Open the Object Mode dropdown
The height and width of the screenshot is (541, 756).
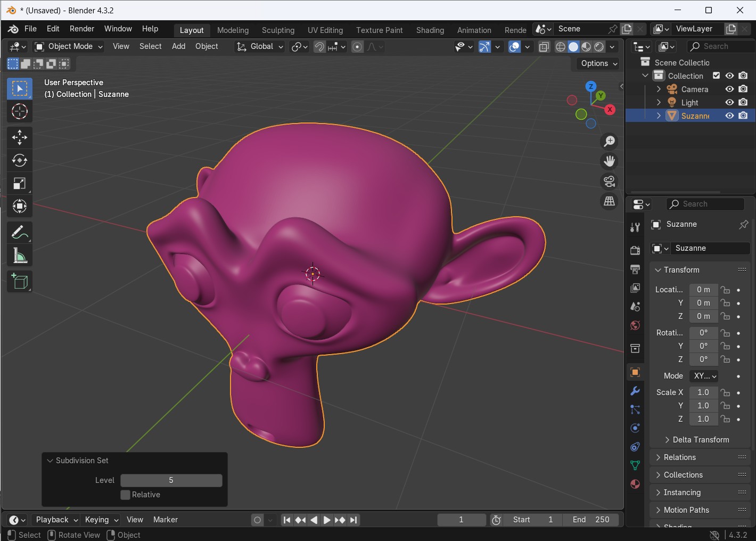(x=69, y=46)
